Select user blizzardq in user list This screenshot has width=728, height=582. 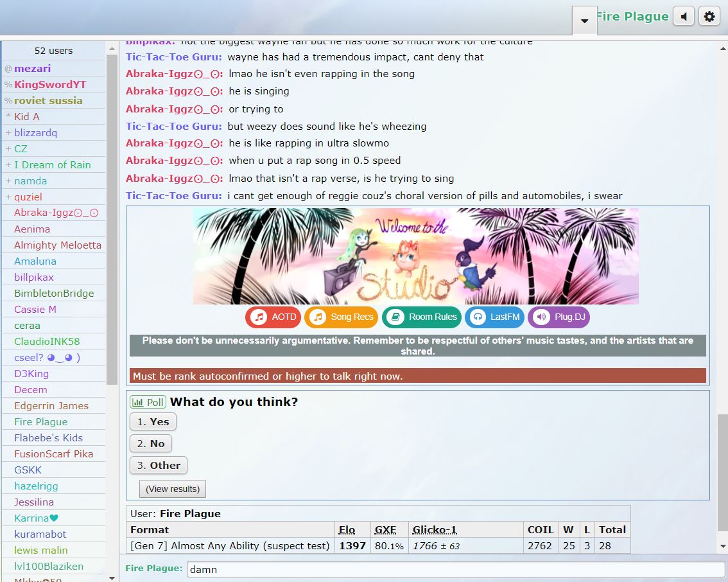(53, 133)
